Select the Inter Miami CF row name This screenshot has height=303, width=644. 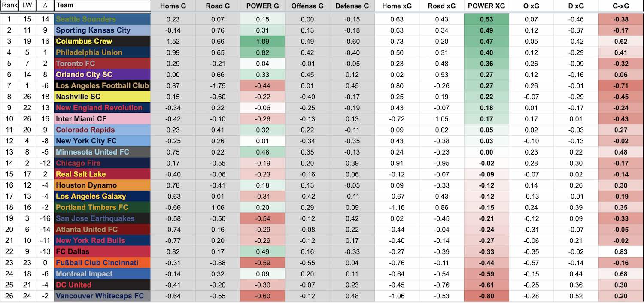tap(103, 119)
